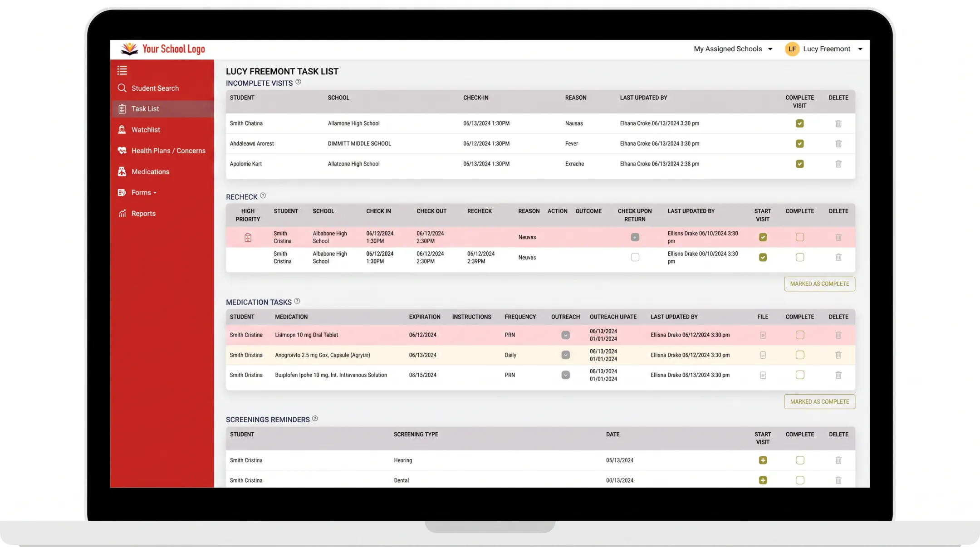This screenshot has height=547, width=980.
Task: Delete the Heoring screening reminder
Action: pyautogui.click(x=838, y=460)
